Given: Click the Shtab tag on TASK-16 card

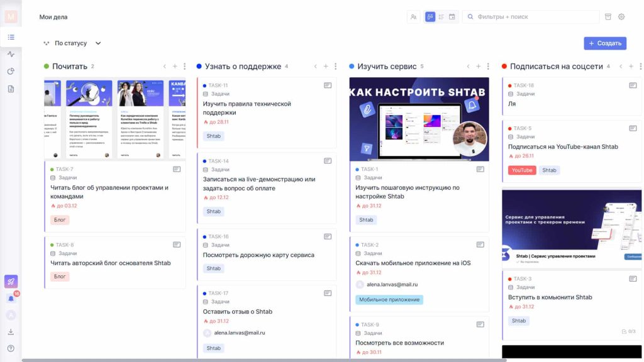Looking at the screenshot, I should 214,268.
